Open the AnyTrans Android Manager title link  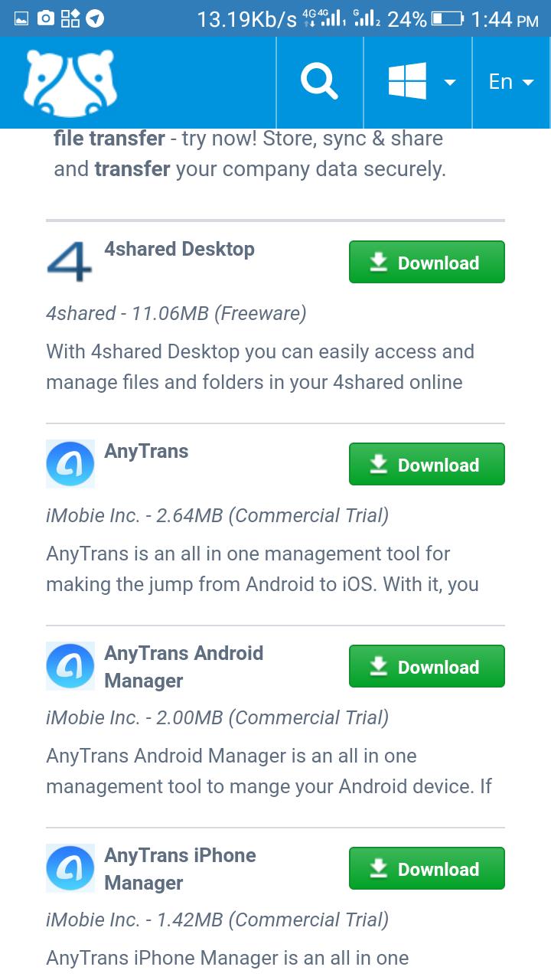[x=184, y=667]
